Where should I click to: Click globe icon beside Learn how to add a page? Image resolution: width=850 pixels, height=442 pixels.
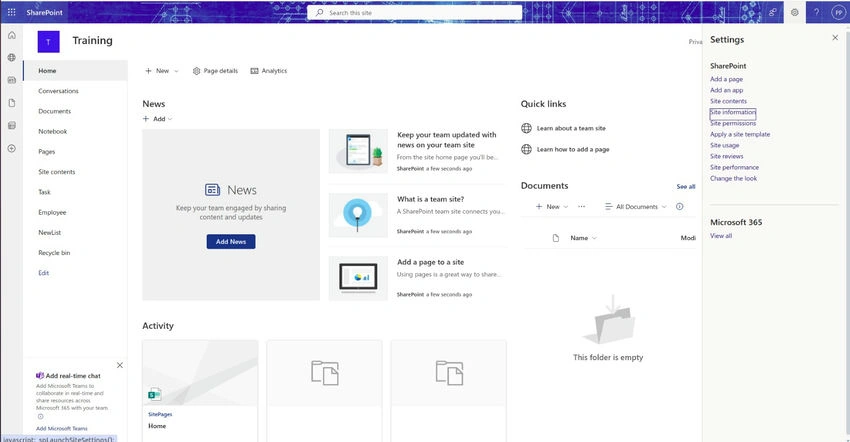coord(526,149)
